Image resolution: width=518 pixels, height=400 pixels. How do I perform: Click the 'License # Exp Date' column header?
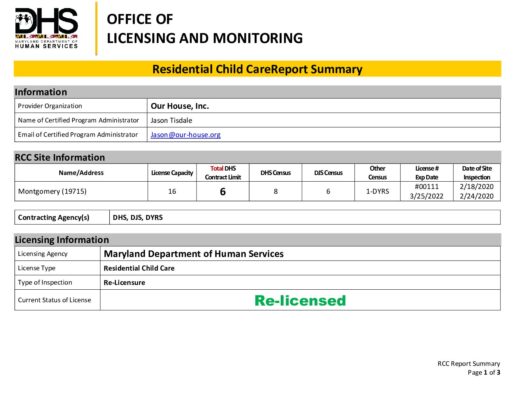[x=427, y=173]
